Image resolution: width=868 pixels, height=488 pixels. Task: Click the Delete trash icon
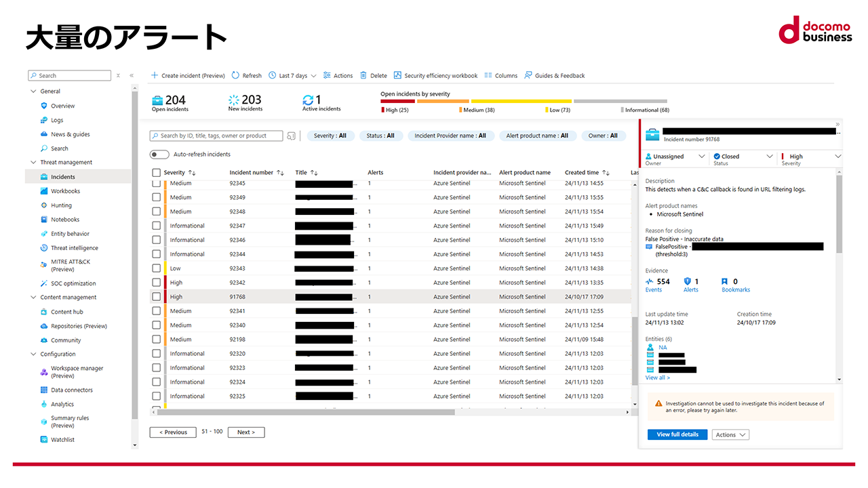tap(363, 75)
